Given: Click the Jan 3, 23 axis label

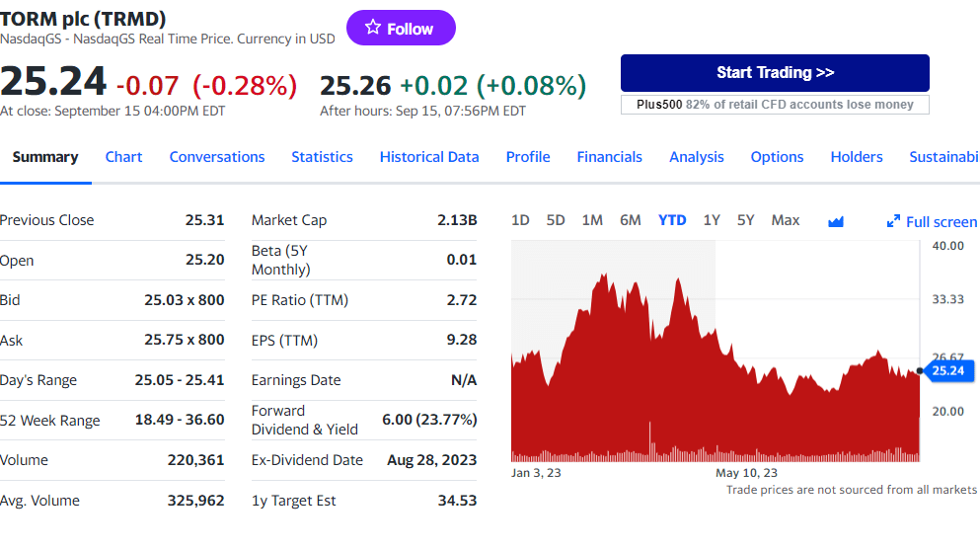Looking at the screenshot, I should coord(536,473).
